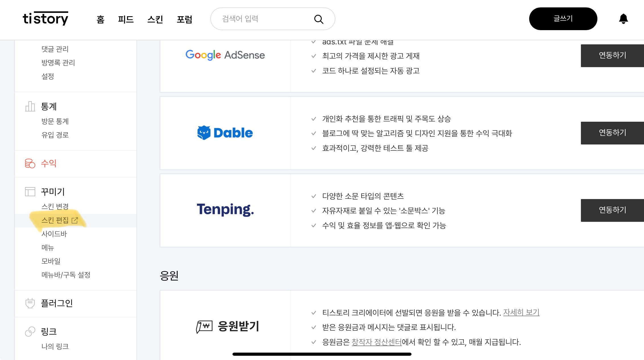644x360 pixels.
Task: Click text '코드 하나로 설정되는 자동 광고'
Action: click(x=371, y=71)
